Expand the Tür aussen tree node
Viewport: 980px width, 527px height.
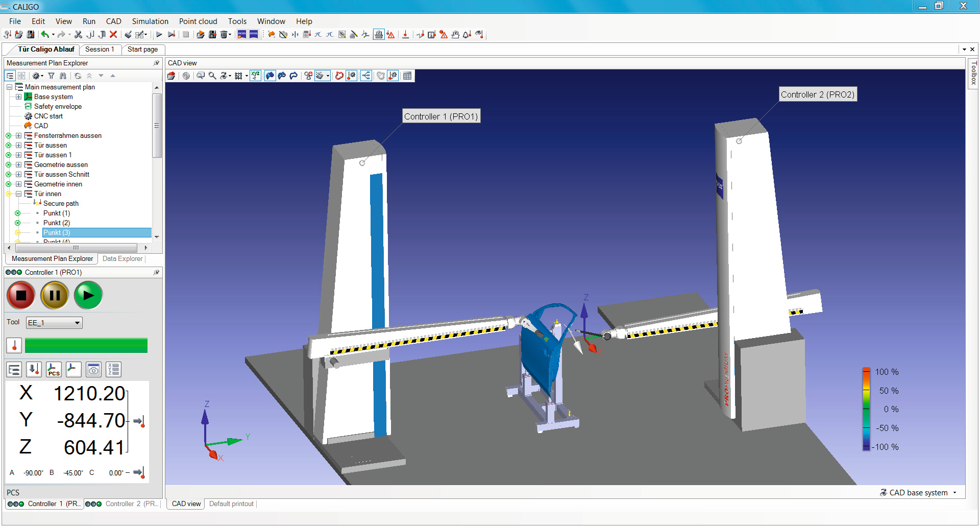[x=18, y=146]
